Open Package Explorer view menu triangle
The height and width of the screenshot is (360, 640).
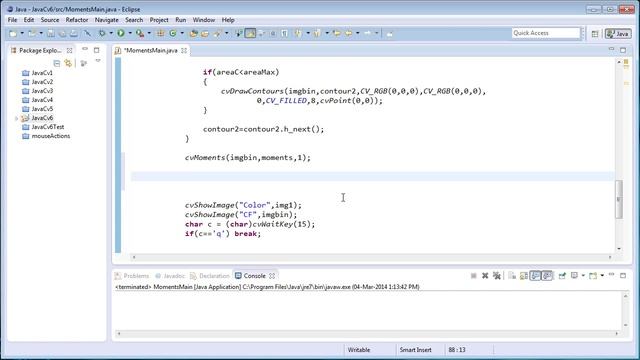click(x=98, y=61)
